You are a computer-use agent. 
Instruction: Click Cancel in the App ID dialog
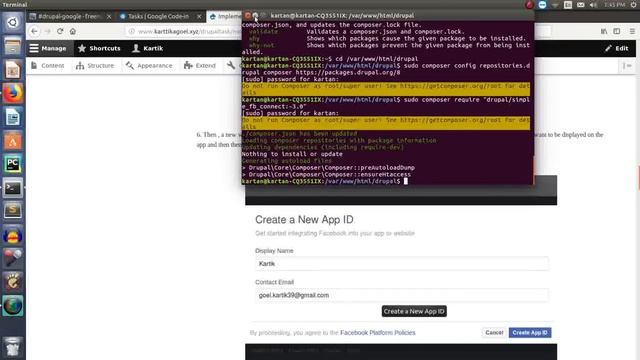pos(494,333)
